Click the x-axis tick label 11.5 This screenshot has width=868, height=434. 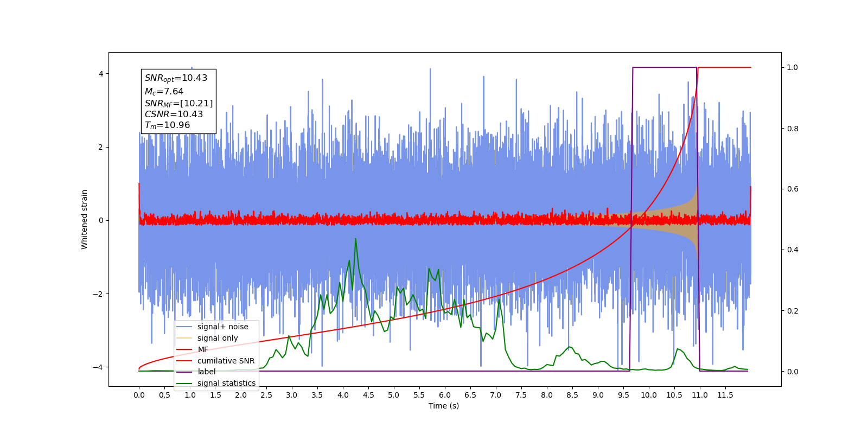pos(725,395)
